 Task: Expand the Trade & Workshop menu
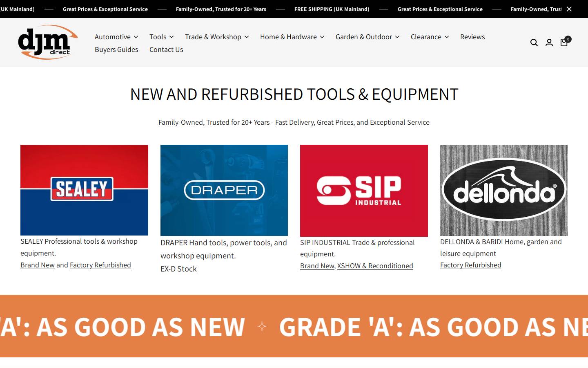tap(217, 37)
